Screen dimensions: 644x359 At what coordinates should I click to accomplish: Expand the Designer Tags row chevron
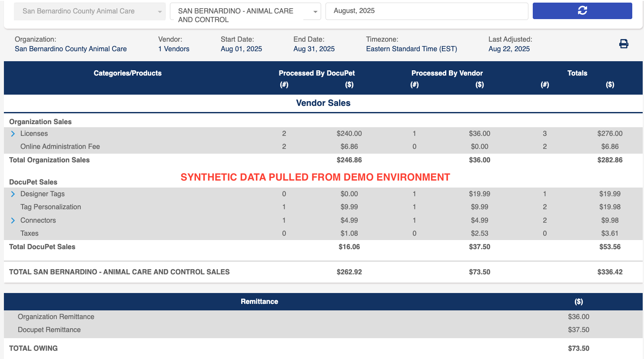coord(13,194)
